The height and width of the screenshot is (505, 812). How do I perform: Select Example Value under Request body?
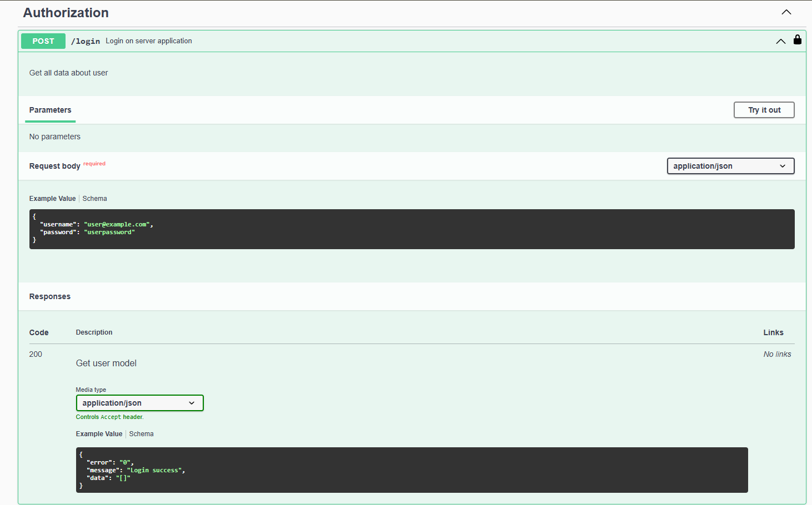[x=52, y=199]
